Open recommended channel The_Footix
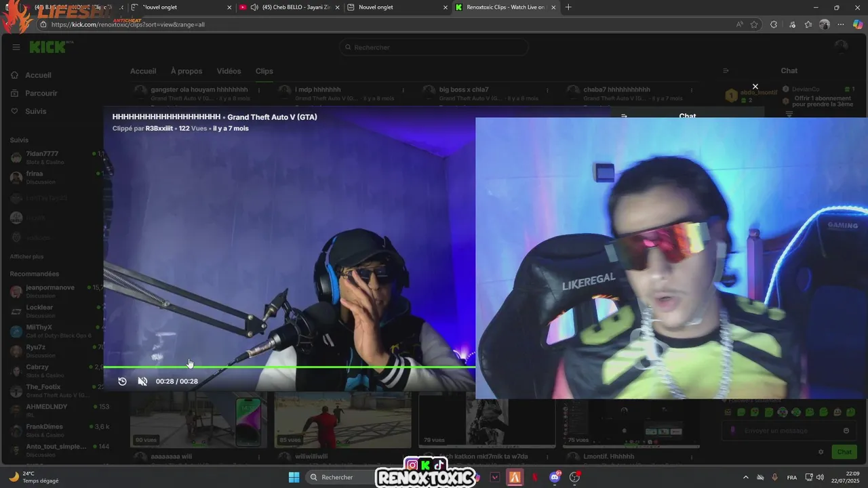 56,390
